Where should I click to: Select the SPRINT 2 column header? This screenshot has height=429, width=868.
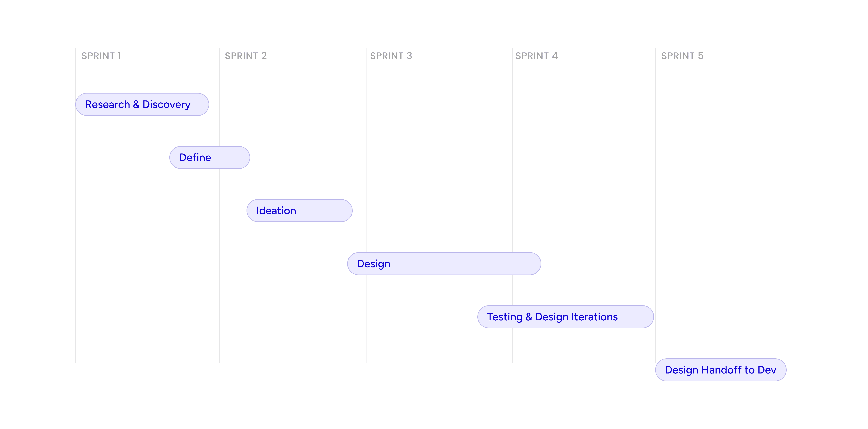(246, 56)
